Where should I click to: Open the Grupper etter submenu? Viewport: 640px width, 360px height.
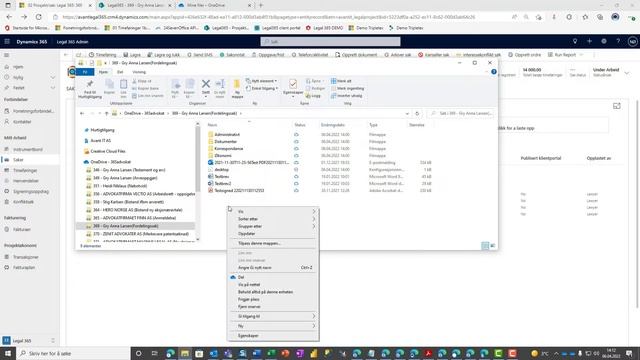(273, 226)
